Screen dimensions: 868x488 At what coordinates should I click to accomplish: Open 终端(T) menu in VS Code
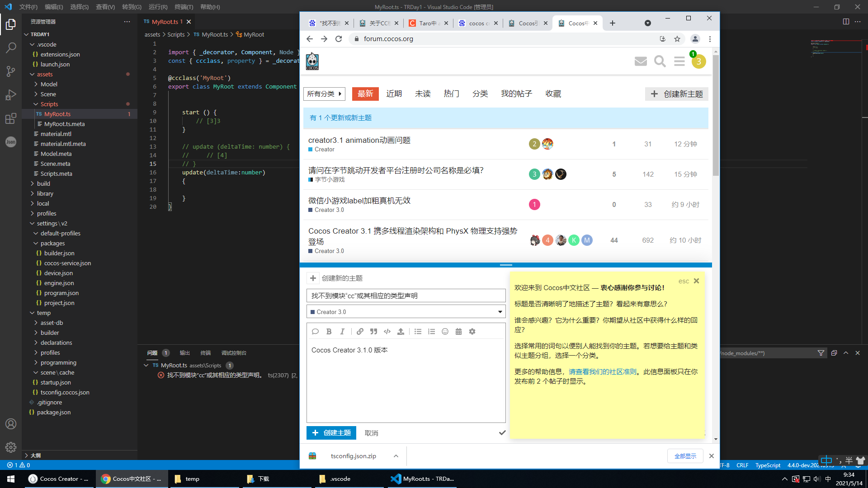point(184,7)
